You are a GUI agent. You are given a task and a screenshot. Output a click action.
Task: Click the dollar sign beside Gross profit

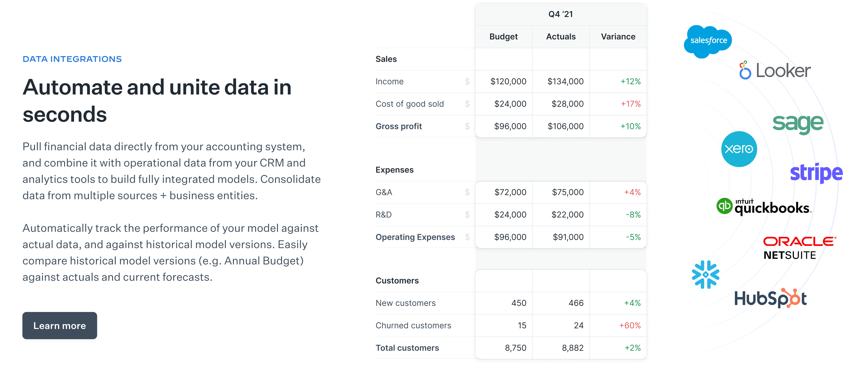[x=467, y=126]
